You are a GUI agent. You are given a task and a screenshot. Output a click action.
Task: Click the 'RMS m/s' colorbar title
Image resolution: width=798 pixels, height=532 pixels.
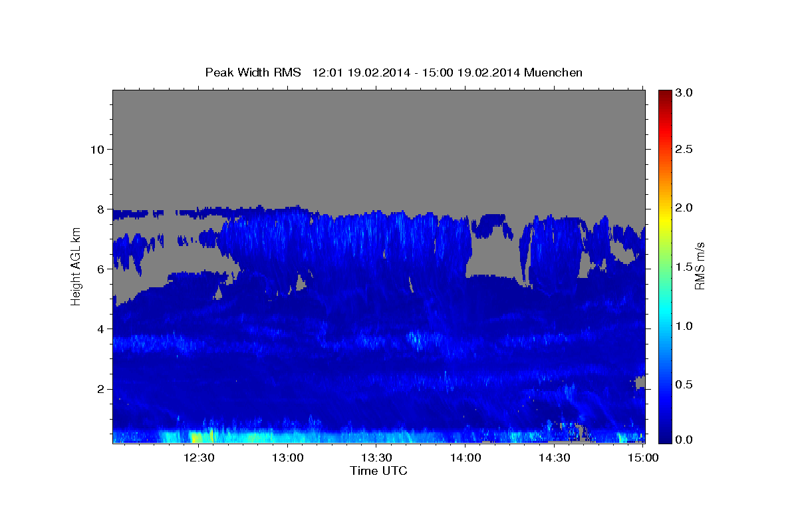pos(700,266)
